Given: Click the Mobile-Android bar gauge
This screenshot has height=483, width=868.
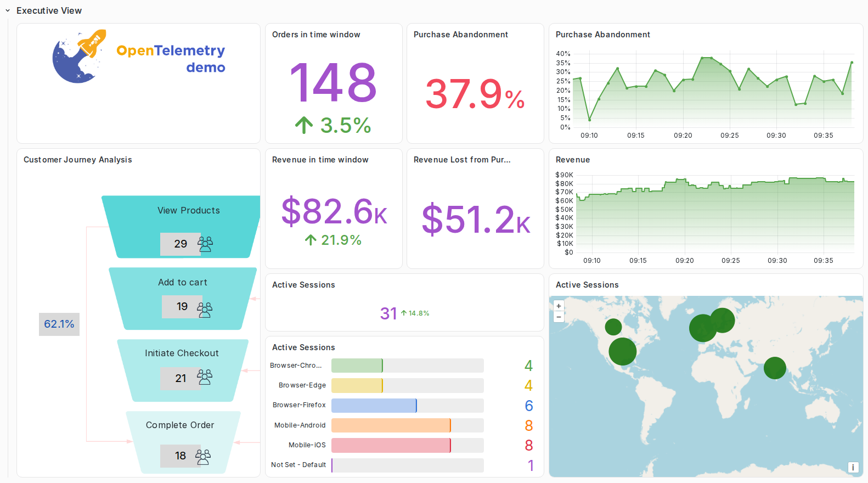Looking at the screenshot, I should (408, 425).
